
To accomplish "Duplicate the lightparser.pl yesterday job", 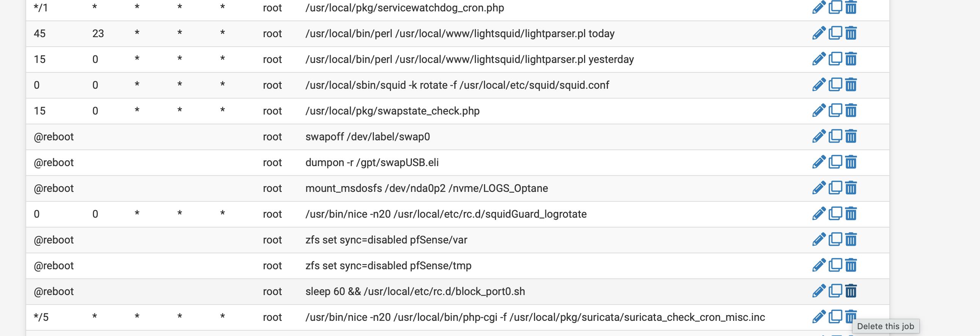I will click(835, 59).
